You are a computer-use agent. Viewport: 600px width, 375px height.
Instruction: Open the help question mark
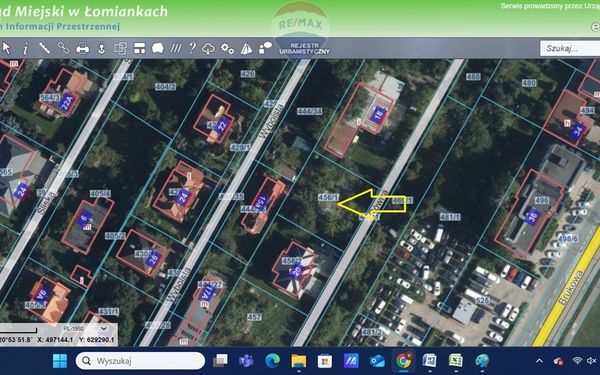click(192, 48)
